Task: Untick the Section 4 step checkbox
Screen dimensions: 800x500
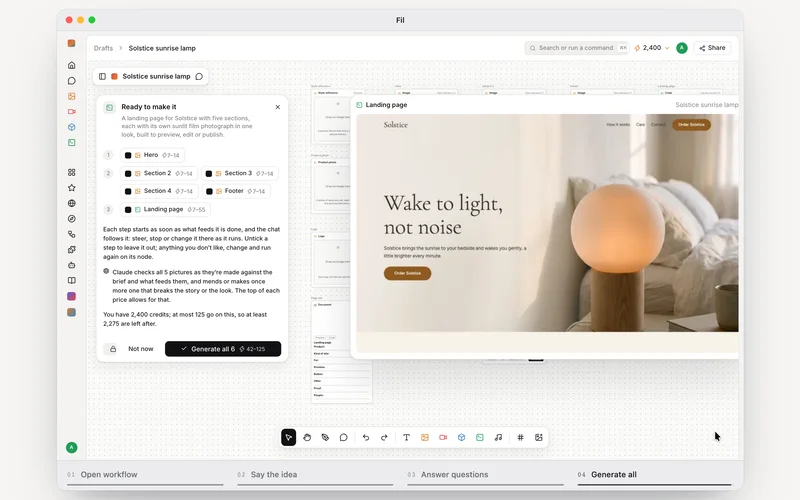Action: click(x=128, y=191)
